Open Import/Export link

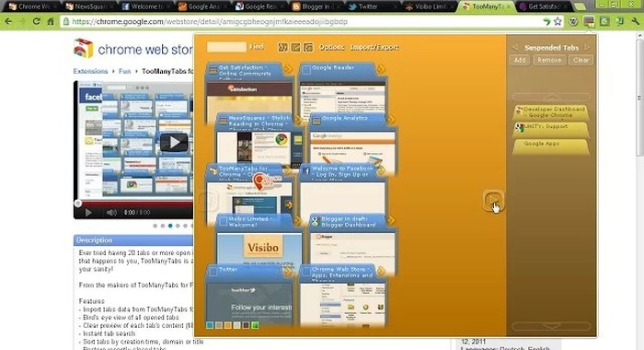(x=374, y=47)
